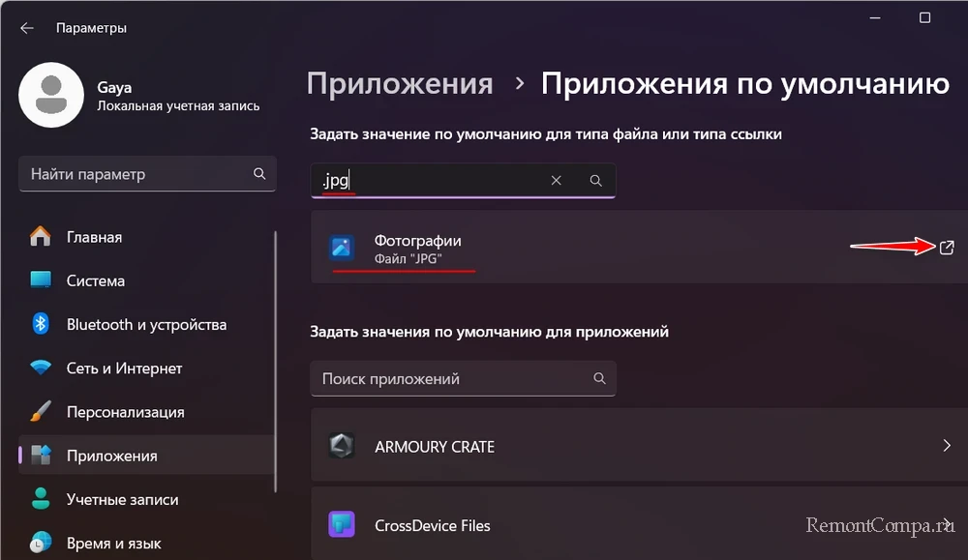
Task: Click the Bluetooth icon in sidebar
Action: tap(41, 324)
